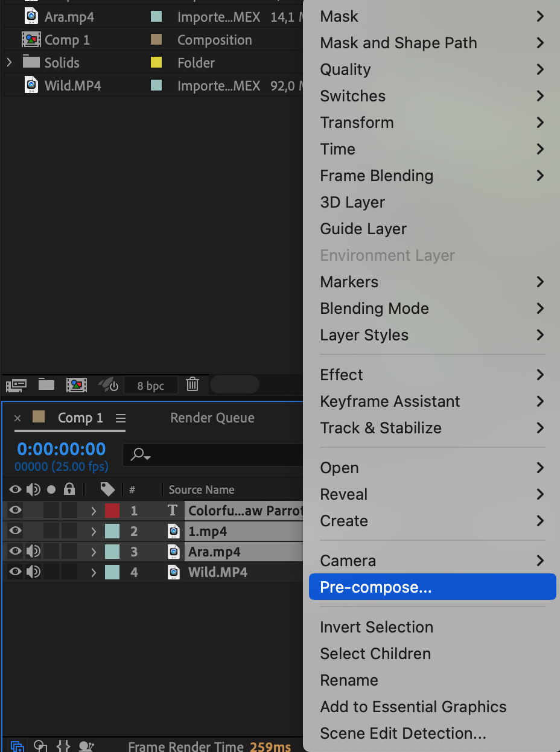560x752 pixels.
Task: Select the Wild.MP4 item in the Project panel
Action: [x=72, y=86]
